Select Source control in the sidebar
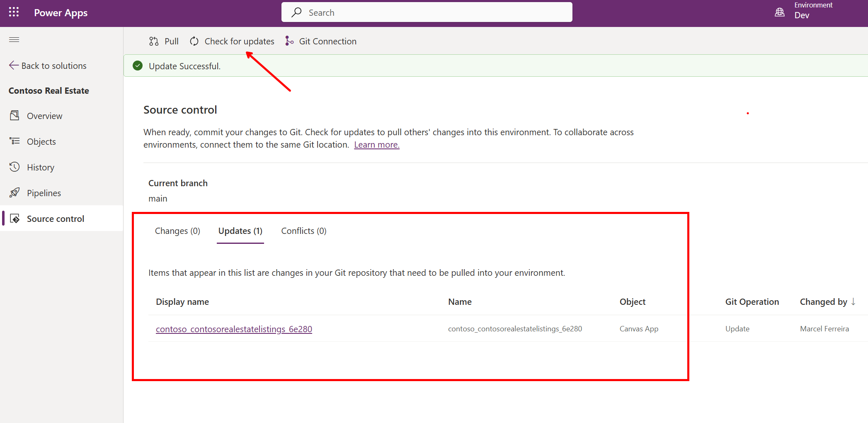This screenshot has width=868, height=423. point(55,219)
